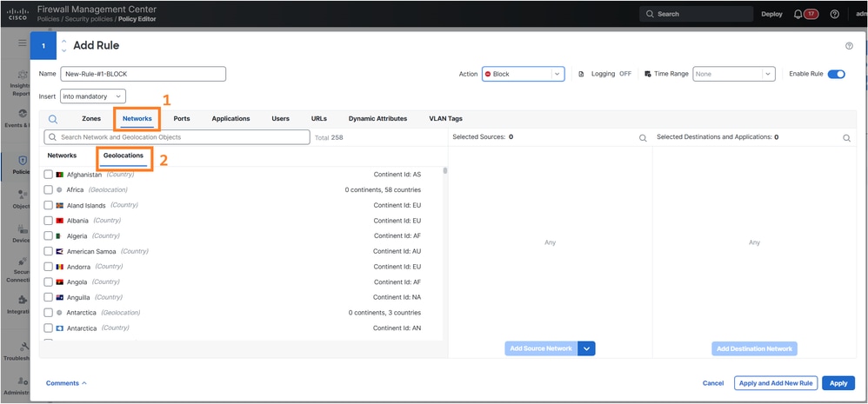This screenshot has height=404, width=868.
Task: Select the Geolocations sub-tab
Action: pos(124,156)
